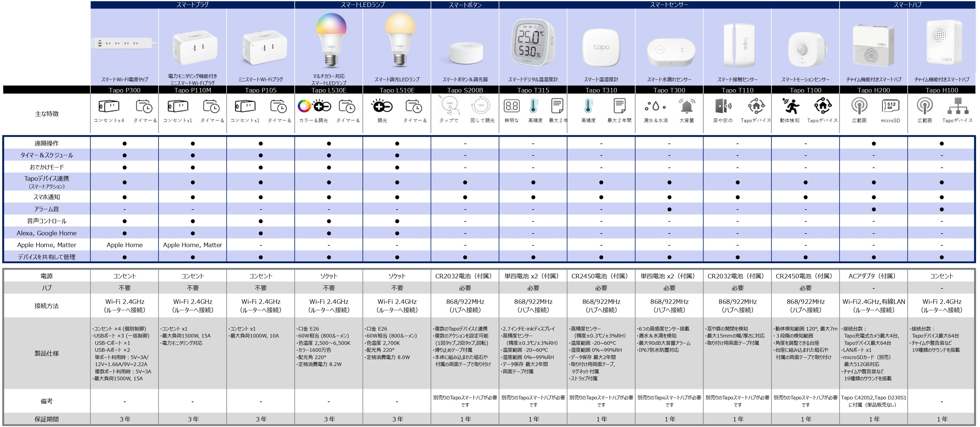Image resolution: width=980 pixels, height=427 pixels.
Task: Click the 音声コントロール row label
Action: point(46,221)
